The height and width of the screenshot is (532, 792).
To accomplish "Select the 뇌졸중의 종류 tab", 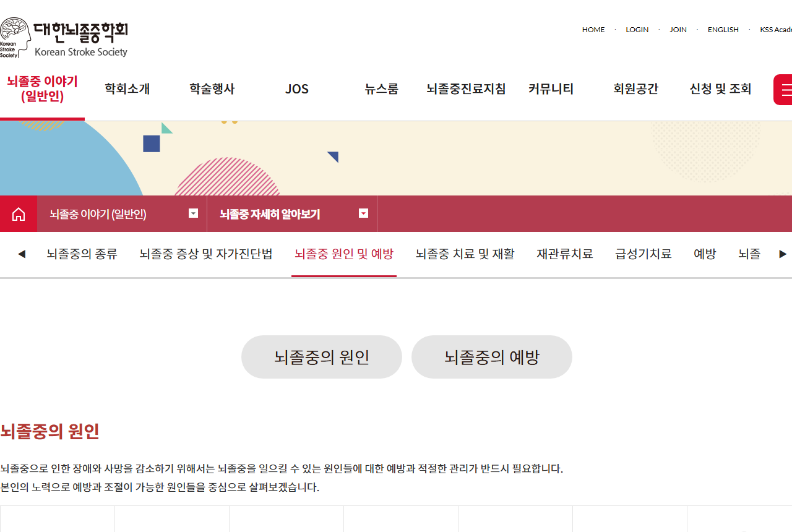I will (x=82, y=254).
